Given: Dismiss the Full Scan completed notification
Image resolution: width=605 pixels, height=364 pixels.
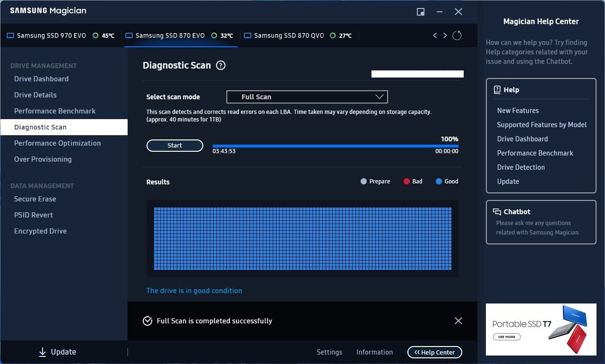Looking at the screenshot, I should (x=458, y=321).
